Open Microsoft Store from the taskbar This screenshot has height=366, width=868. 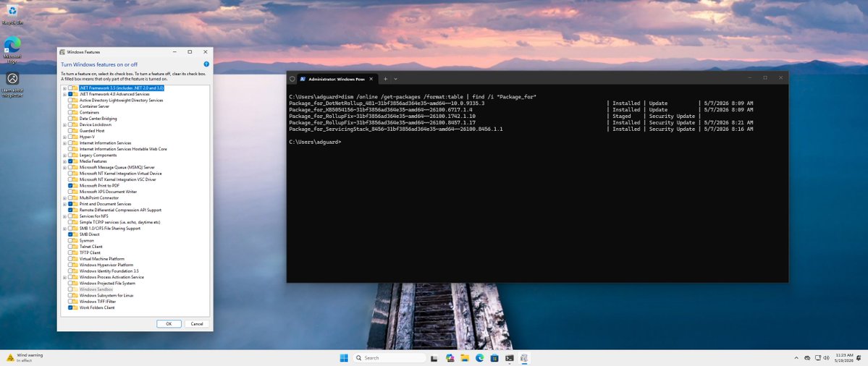click(x=494, y=358)
